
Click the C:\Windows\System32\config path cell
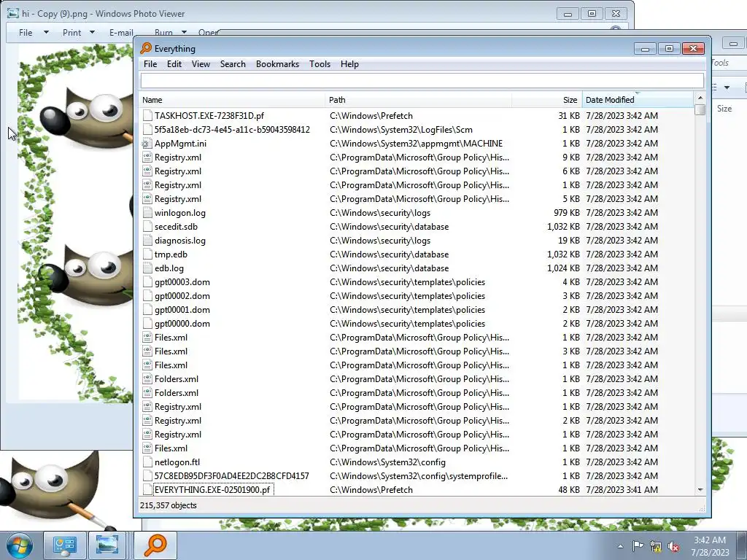click(x=387, y=462)
